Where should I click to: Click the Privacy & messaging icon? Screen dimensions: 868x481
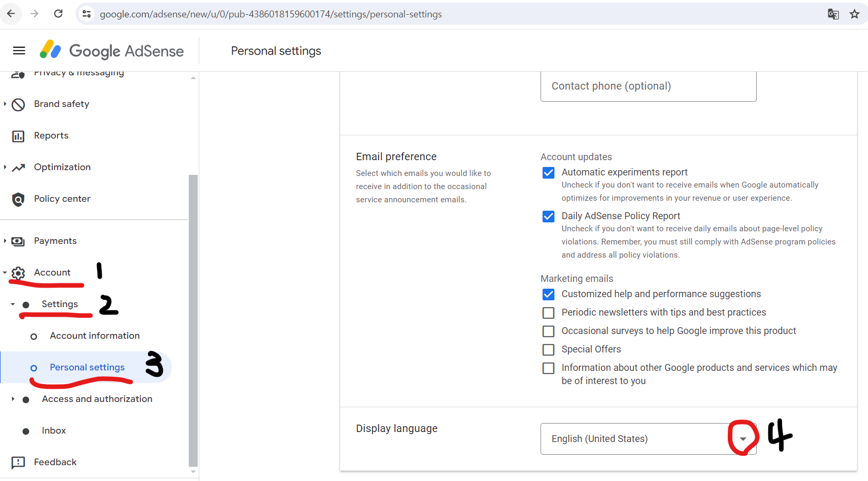18,74
